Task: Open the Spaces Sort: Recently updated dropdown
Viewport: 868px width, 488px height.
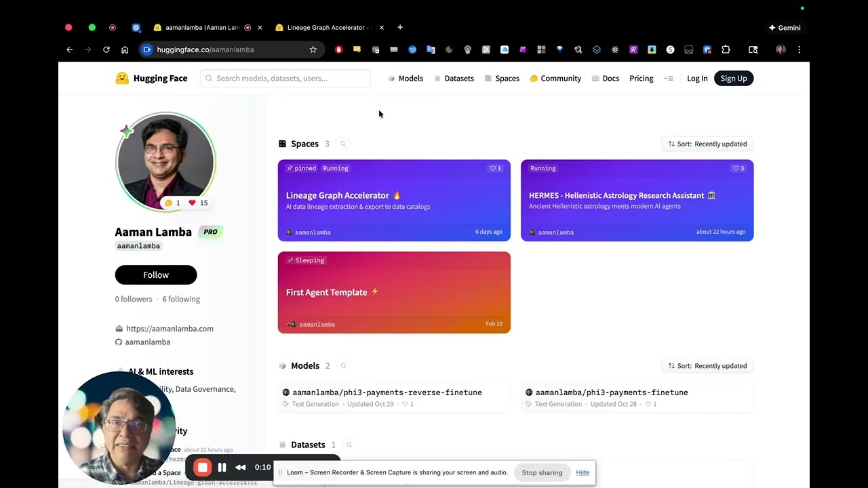Action: tap(707, 144)
